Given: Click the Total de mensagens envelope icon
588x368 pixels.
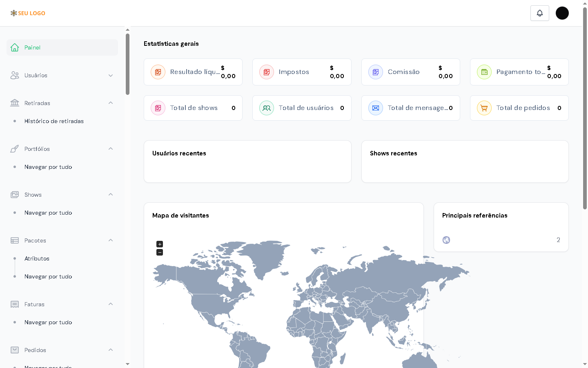Looking at the screenshot, I should tap(375, 108).
